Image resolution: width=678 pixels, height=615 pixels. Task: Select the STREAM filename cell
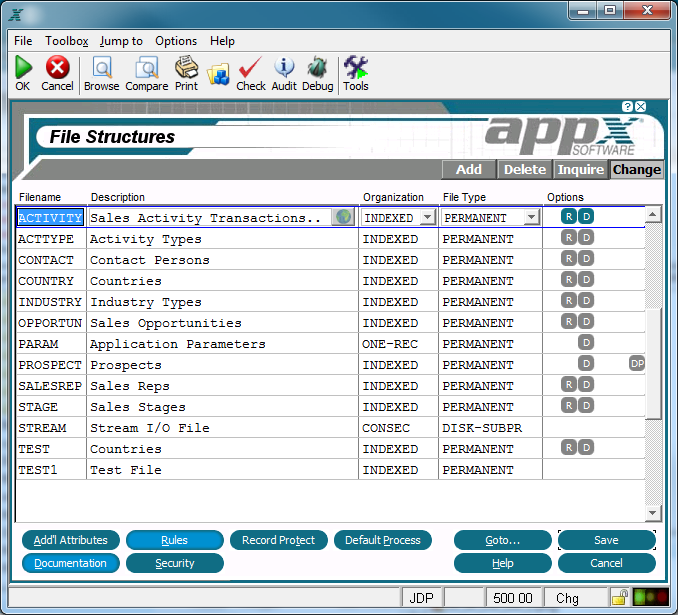coord(51,428)
